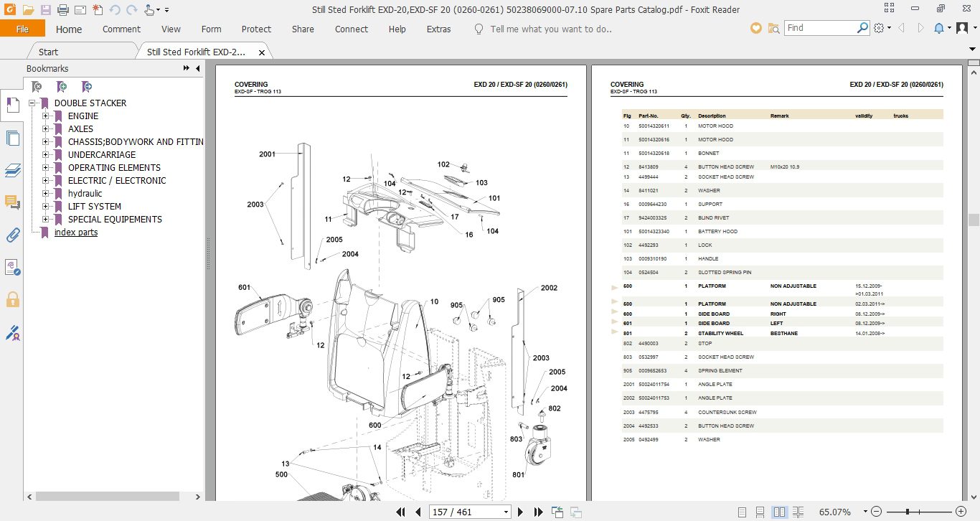The image size is (980, 521).
Task: Open the Layers sidebar icon
Action: (x=12, y=171)
